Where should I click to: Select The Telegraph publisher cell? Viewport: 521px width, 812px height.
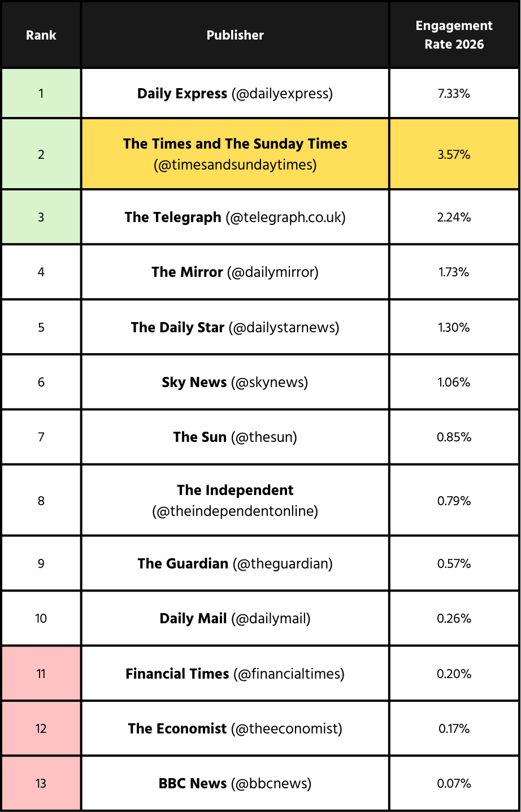tap(235, 217)
